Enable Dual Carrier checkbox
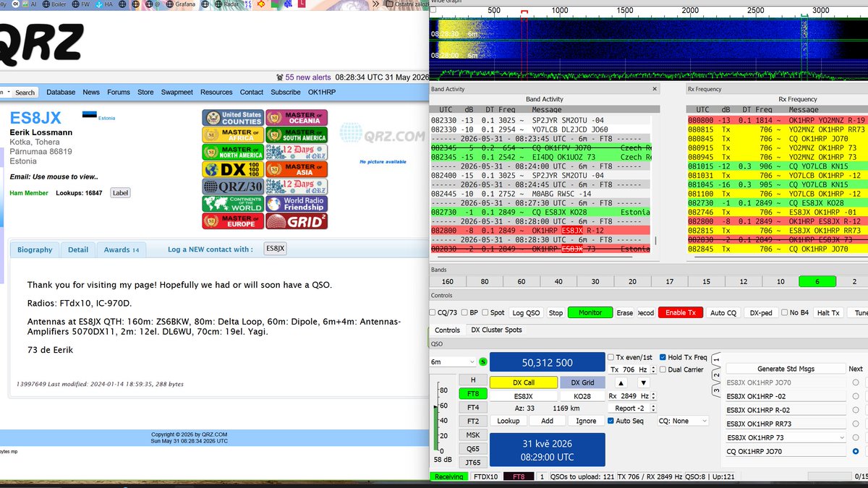The width and height of the screenshot is (868, 488). tap(663, 369)
